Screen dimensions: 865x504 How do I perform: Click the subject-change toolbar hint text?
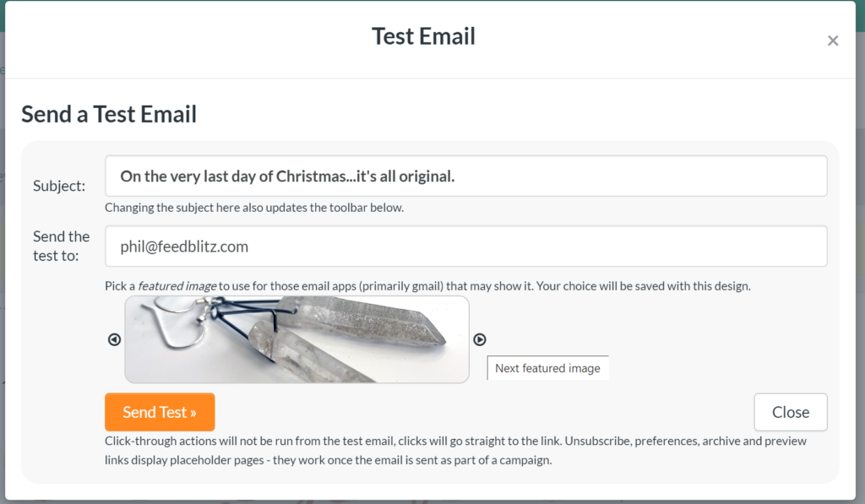pyautogui.click(x=254, y=208)
